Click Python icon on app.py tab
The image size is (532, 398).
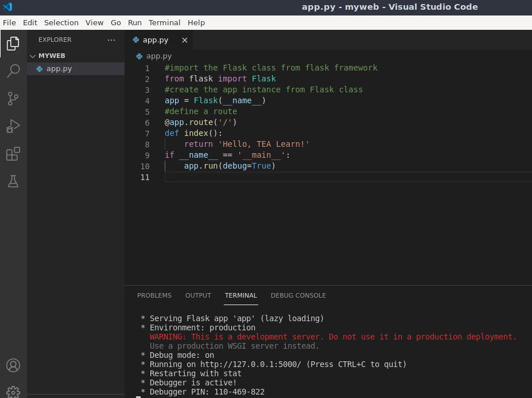pos(136,40)
